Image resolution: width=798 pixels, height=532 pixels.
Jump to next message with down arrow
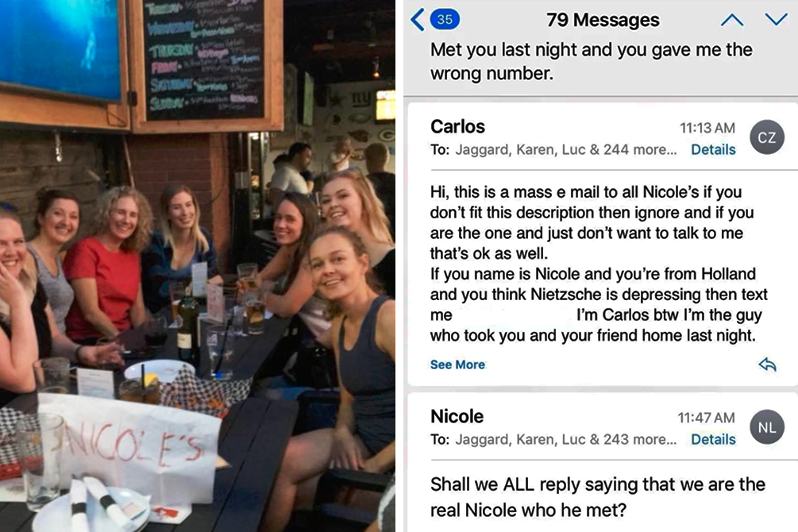776,20
